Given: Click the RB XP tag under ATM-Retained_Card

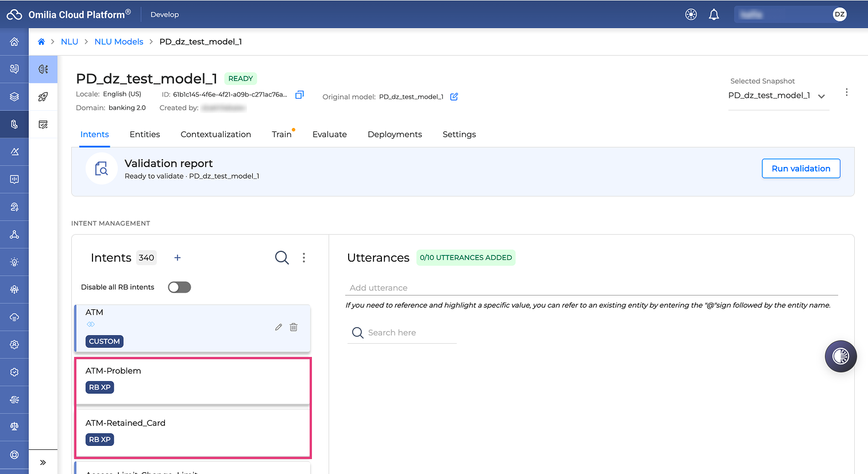Looking at the screenshot, I should coord(100,440).
